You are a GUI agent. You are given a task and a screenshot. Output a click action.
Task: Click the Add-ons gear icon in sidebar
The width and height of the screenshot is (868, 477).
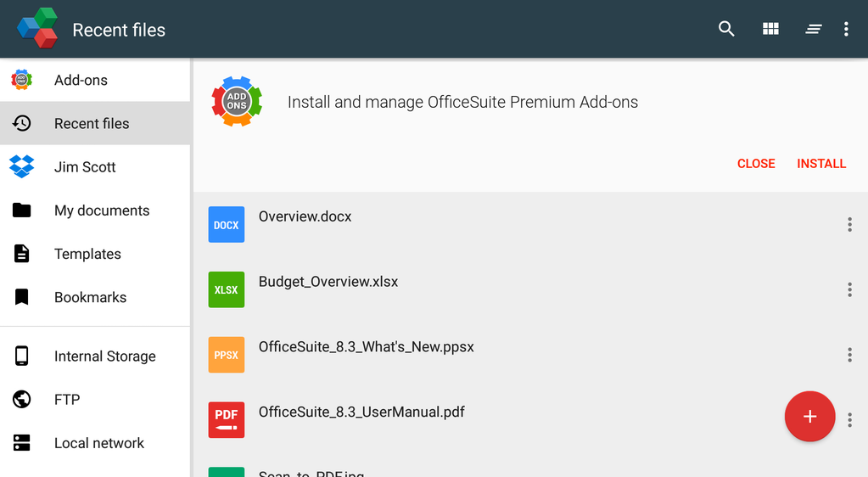[x=21, y=80]
